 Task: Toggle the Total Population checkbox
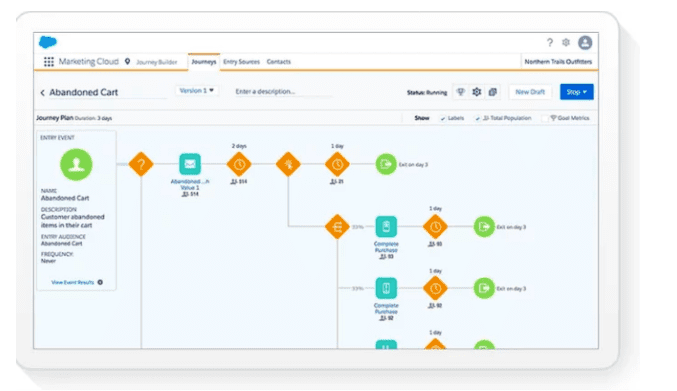pos(478,118)
